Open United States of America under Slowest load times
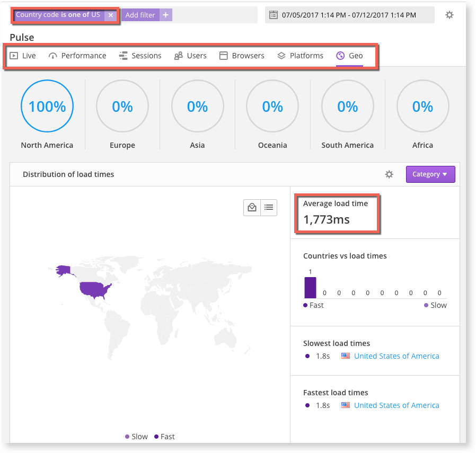Screen dimensions: 476x453 [396, 356]
